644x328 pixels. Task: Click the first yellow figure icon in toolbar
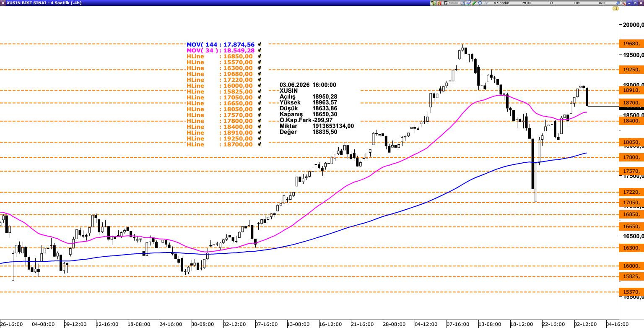click(x=433, y=3)
